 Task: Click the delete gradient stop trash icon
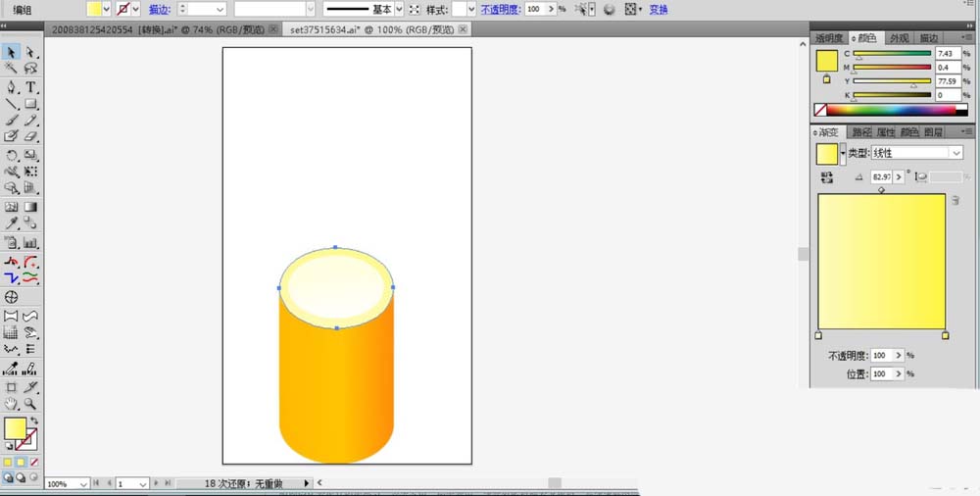[x=955, y=200]
